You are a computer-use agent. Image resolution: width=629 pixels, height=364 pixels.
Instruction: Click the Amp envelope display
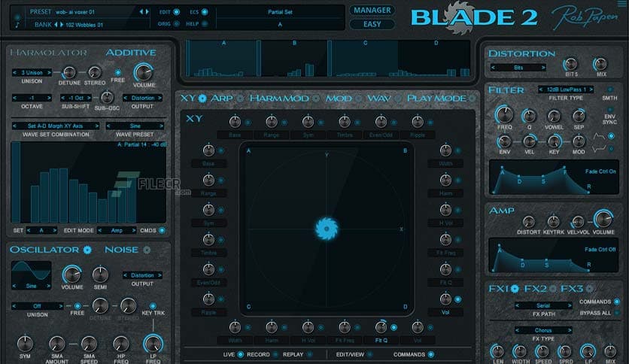click(554, 256)
